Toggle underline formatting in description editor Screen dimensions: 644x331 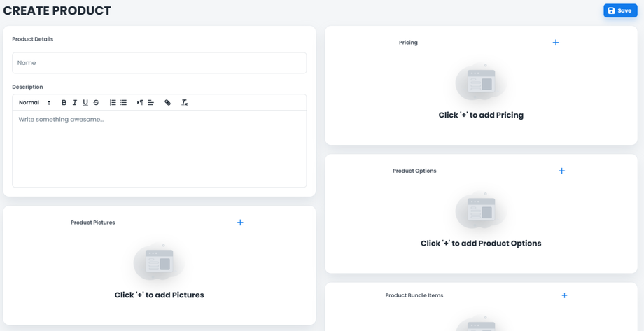[x=85, y=103]
